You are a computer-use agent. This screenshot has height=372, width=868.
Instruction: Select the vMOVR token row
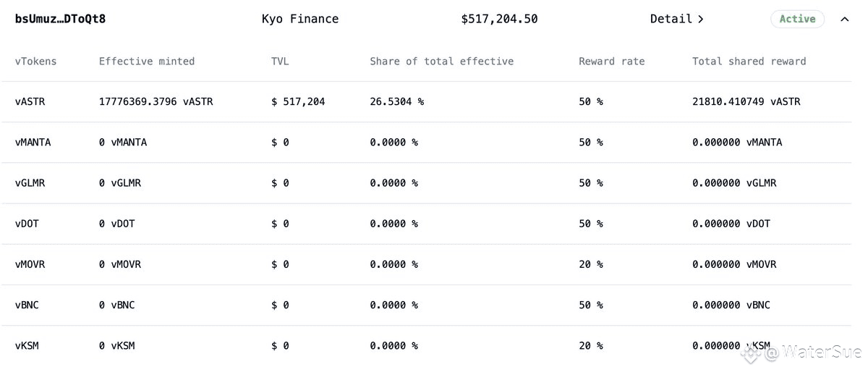pos(30,264)
